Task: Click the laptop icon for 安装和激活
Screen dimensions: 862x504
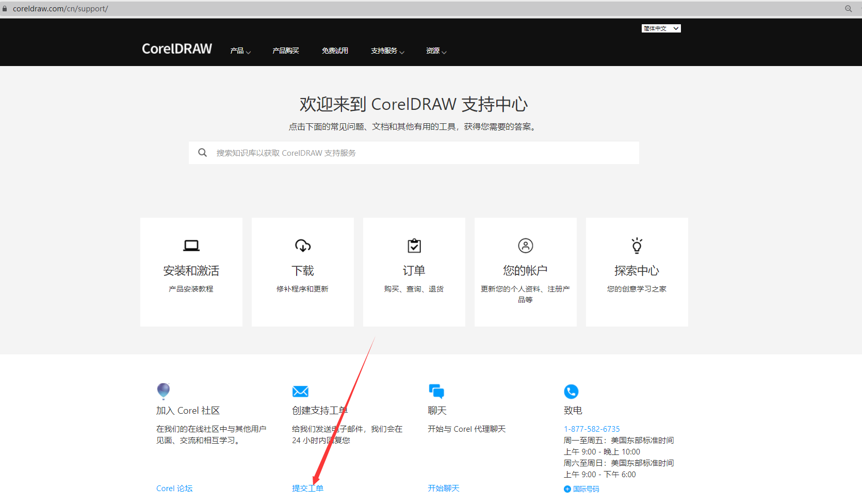Action: (x=191, y=246)
